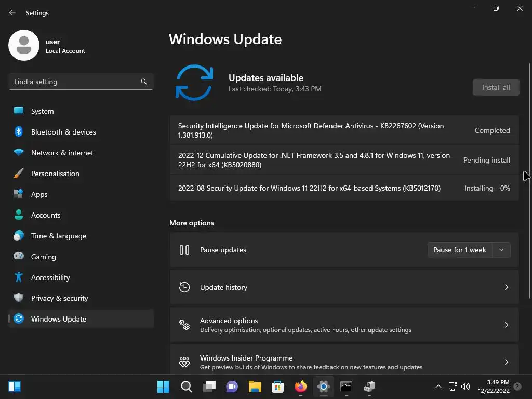Click the Gaming controller icon
532x399 pixels.
point(19,256)
